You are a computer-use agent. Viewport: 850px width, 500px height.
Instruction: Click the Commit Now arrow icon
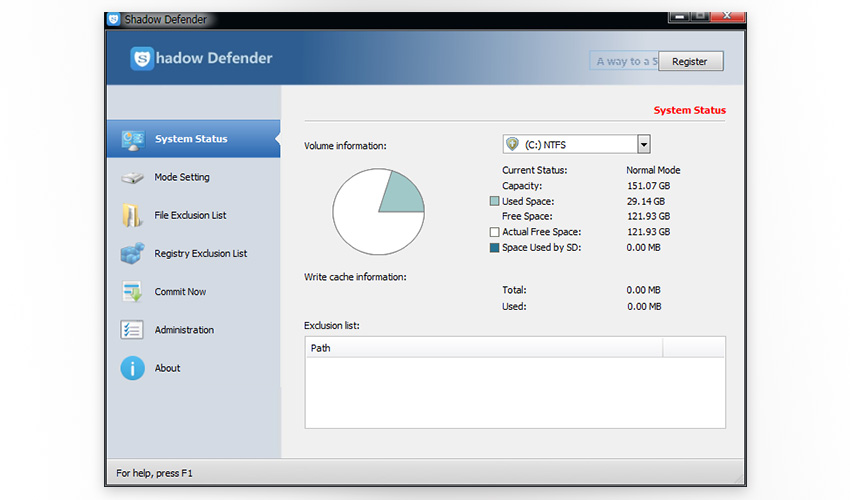[x=132, y=292]
